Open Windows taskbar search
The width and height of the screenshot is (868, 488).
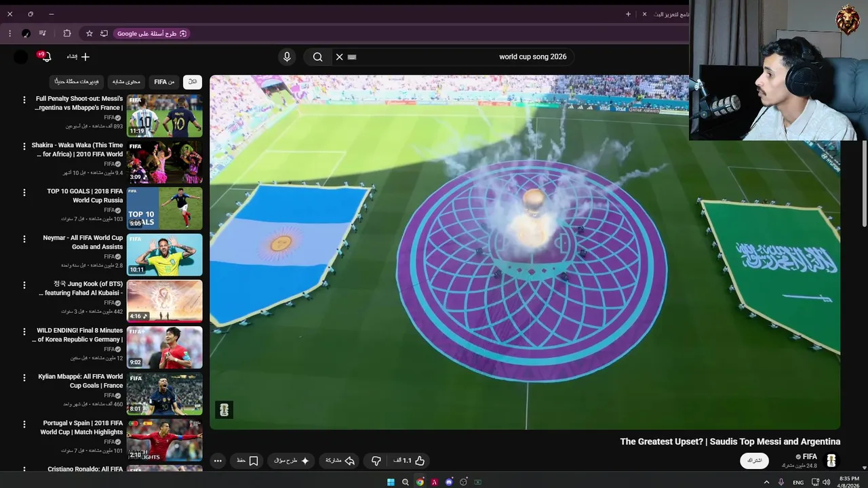pyautogui.click(x=406, y=482)
